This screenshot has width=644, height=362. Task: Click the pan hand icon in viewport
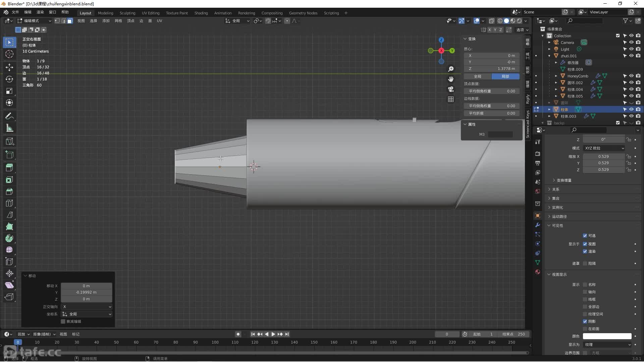click(451, 79)
